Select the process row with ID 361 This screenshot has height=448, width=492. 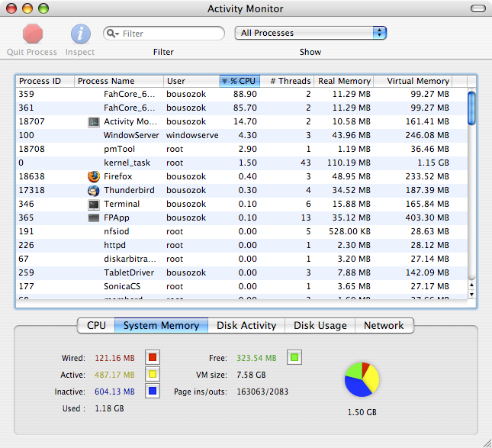pos(242,108)
